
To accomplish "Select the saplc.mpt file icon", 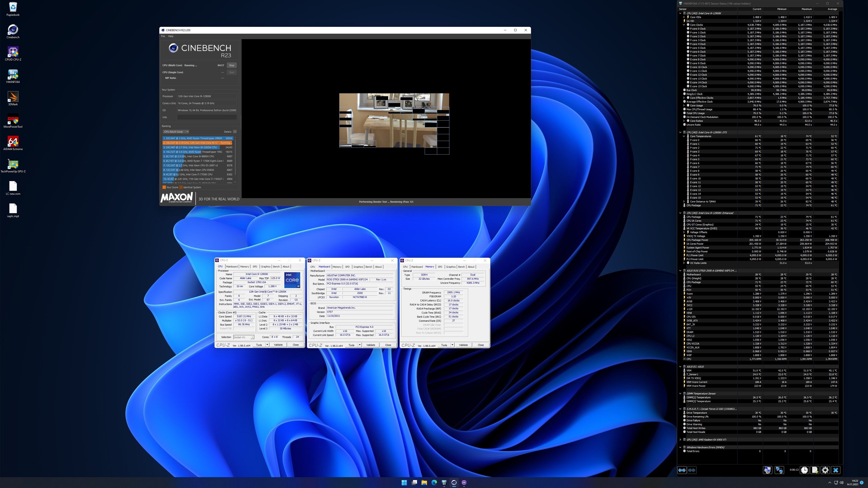I will [x=13, y=211].
